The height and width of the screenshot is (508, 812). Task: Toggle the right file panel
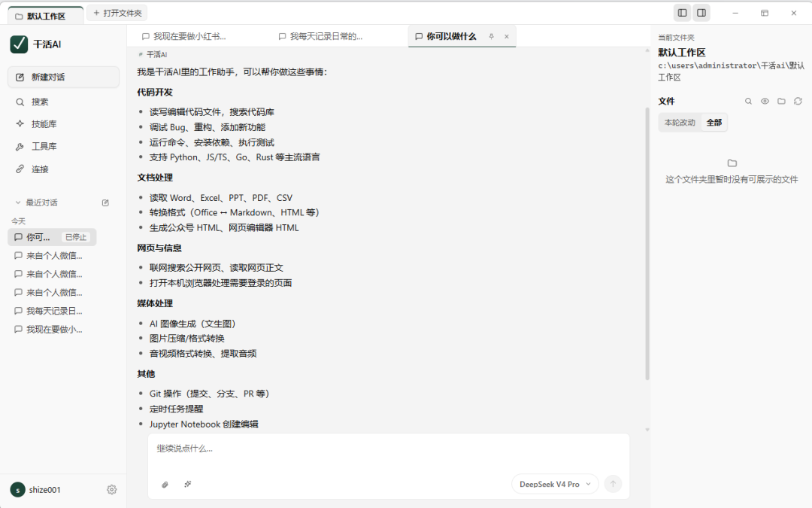(701, 13)
